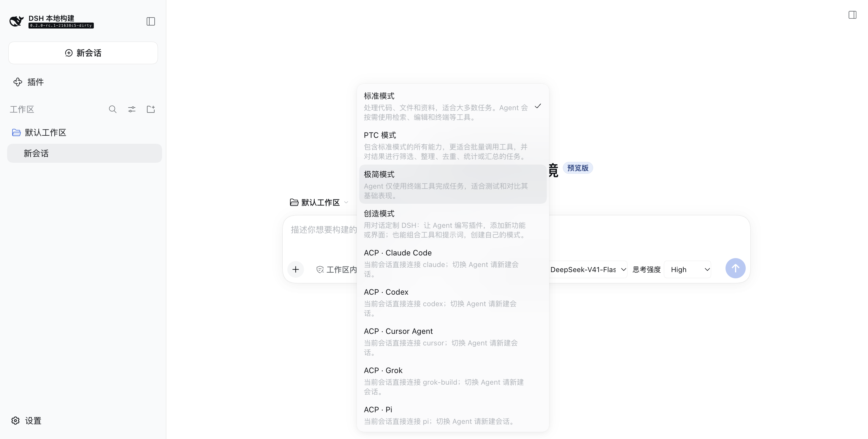Search workspaces with the magnifier icon
Viewport: 868px width, 439px height.
click(x=113, y=109)
